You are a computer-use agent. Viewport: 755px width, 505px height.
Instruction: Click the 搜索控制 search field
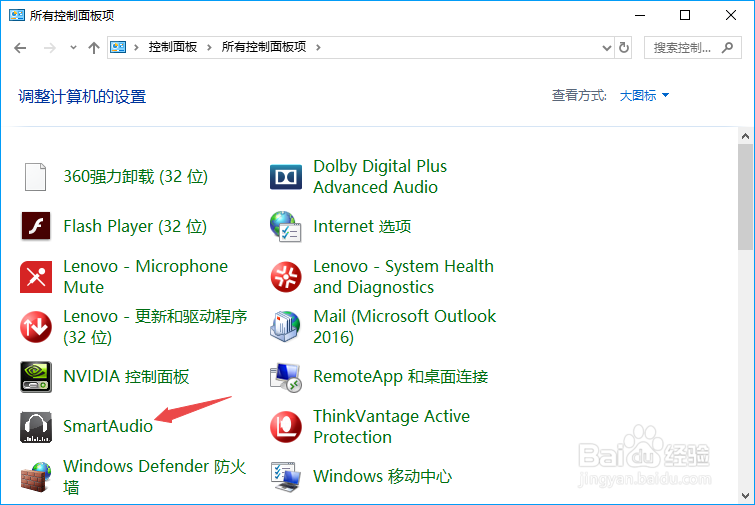coord(692,47)
